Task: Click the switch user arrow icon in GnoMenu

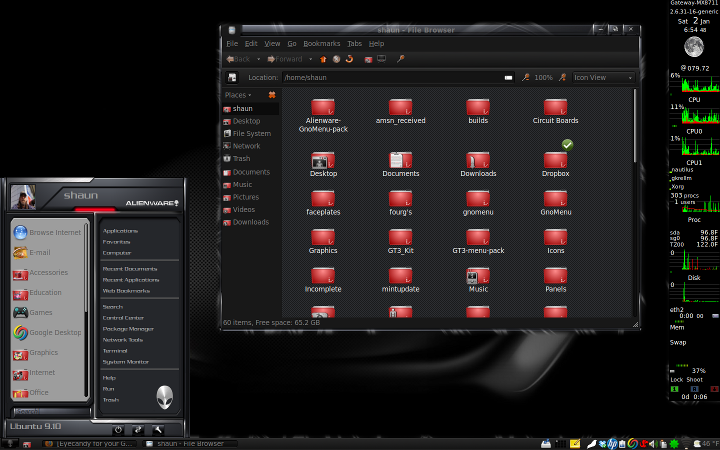Action: (x=138, y=430)
